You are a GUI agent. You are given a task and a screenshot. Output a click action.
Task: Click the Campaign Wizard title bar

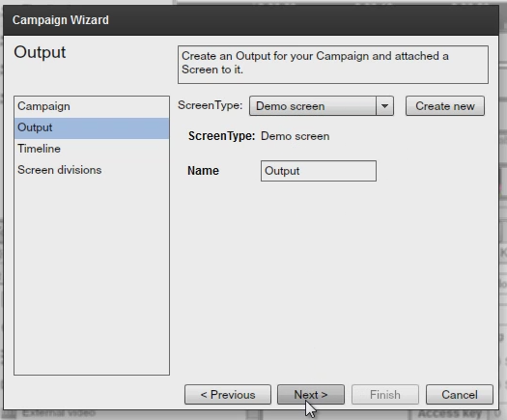251,20
